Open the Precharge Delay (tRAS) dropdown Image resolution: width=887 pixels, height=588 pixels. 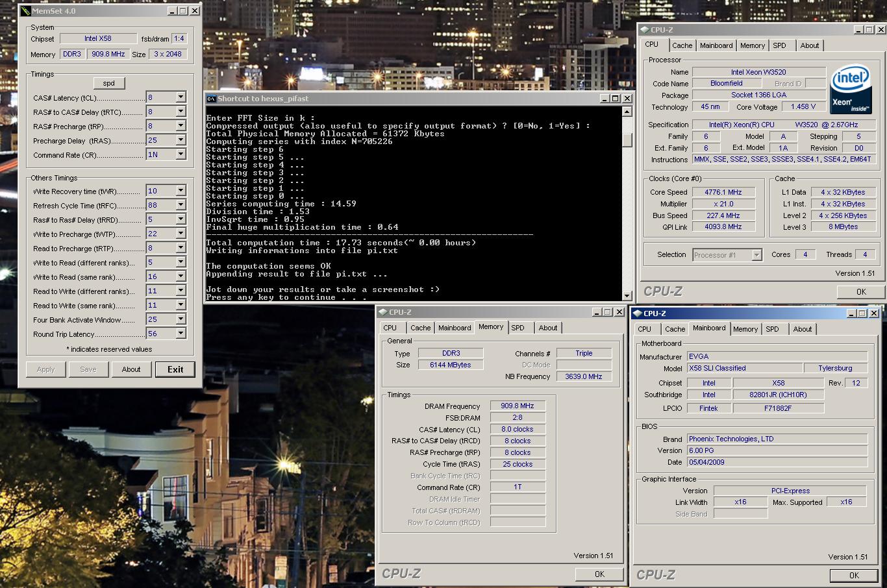(x=181, y=140)
